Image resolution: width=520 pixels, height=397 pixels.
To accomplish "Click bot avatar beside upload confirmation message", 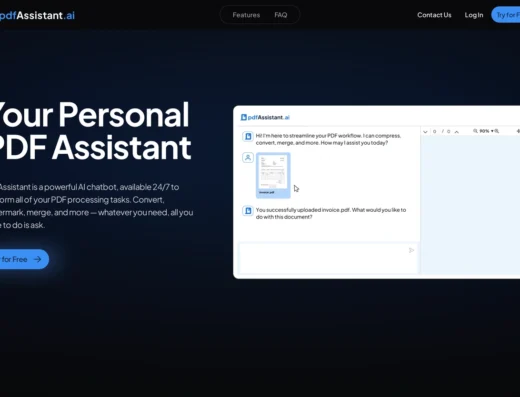I will (x=248, y=211).
